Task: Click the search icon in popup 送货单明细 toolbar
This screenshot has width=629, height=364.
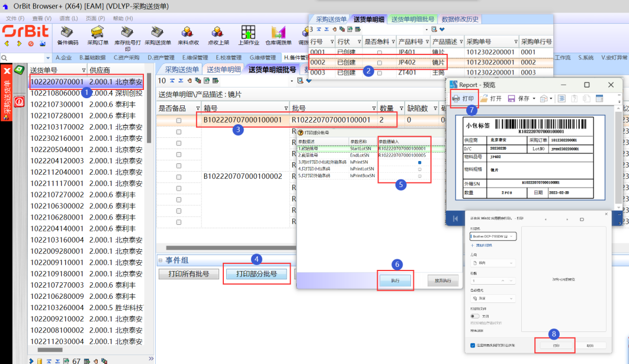Action: click(x=434, y=29)
